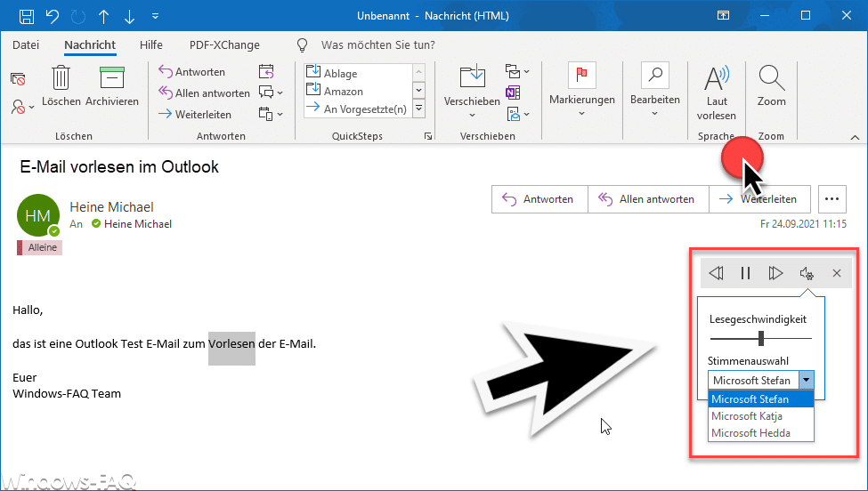Toggle the read aloud voice settings
Viewport: 868px width, 491px height.
click(807, 273)
